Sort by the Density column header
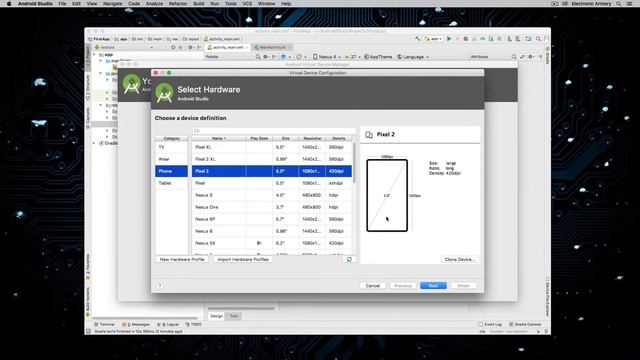Viewport: 640px width, 360px height. (338, 138)
